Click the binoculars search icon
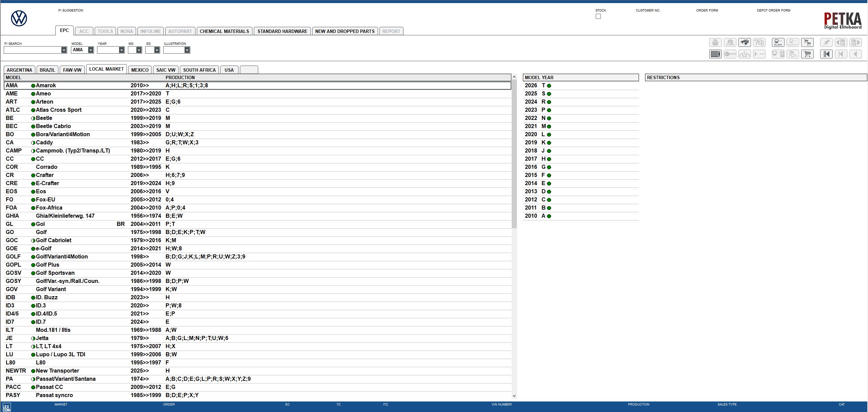 coord(744,42)
